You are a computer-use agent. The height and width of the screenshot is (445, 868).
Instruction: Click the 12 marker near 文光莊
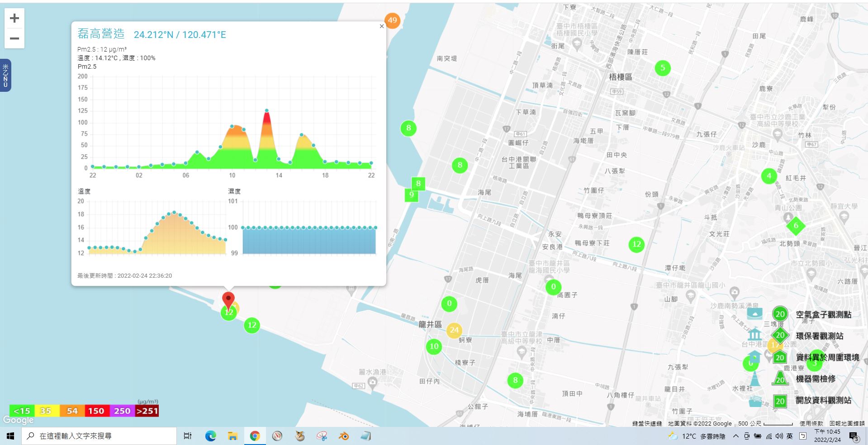636,245
